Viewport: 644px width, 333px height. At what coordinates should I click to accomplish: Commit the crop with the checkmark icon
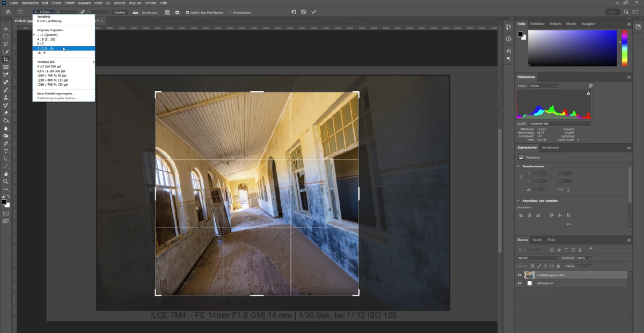point(314,11)
